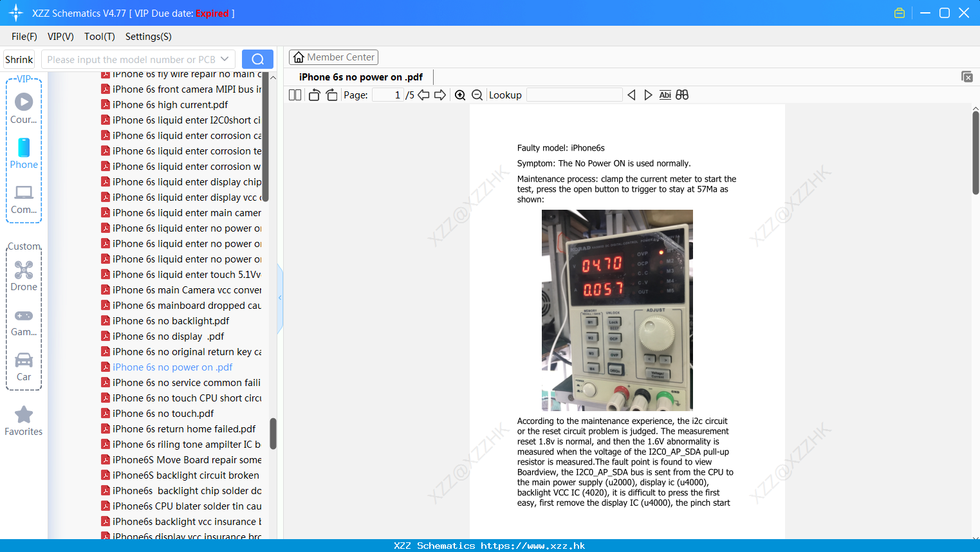Image resolution: width=980 pixels, height=552 pixels.
Task: Open iPhone 6s no display .pdf
Action: (162, 336)
